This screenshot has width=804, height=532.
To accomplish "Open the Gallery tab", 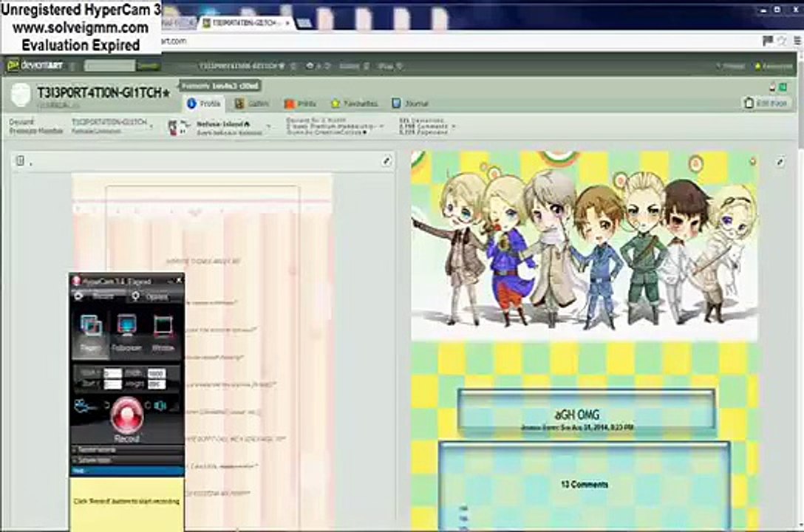I will pos(252,103).
